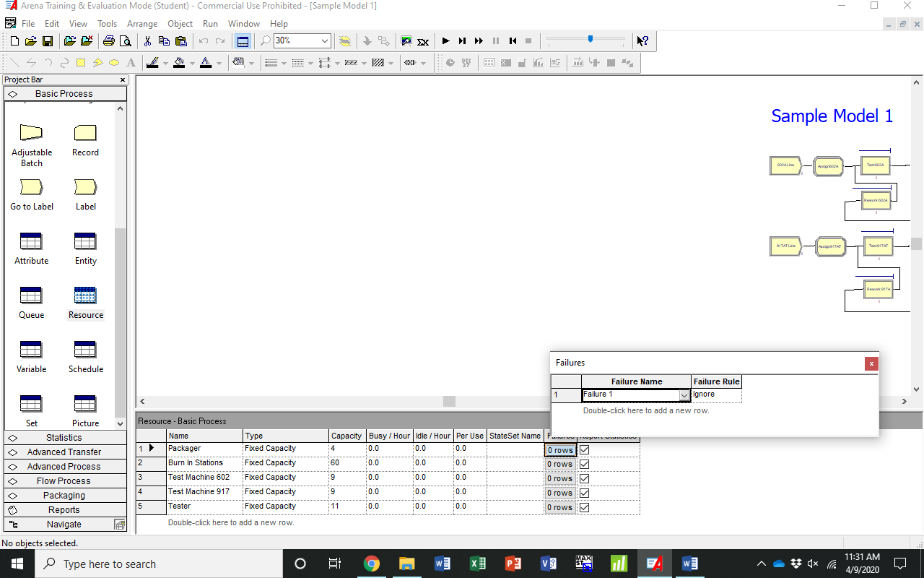The image size is (924, 578).
Task: Select the Ellipse drawing tool
Action: [x=114, y=63]
